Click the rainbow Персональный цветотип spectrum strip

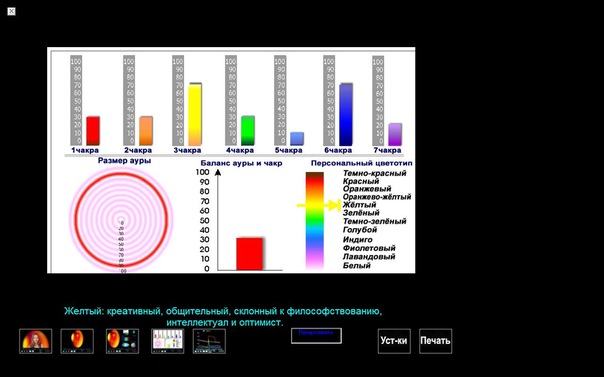tap(315, 220)
